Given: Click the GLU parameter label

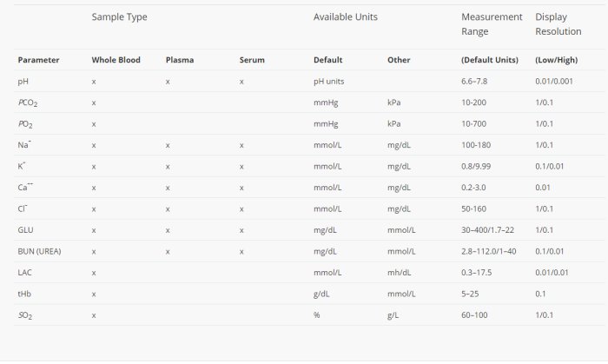Looking at the screenshot, I should click(x=25, y=229).
